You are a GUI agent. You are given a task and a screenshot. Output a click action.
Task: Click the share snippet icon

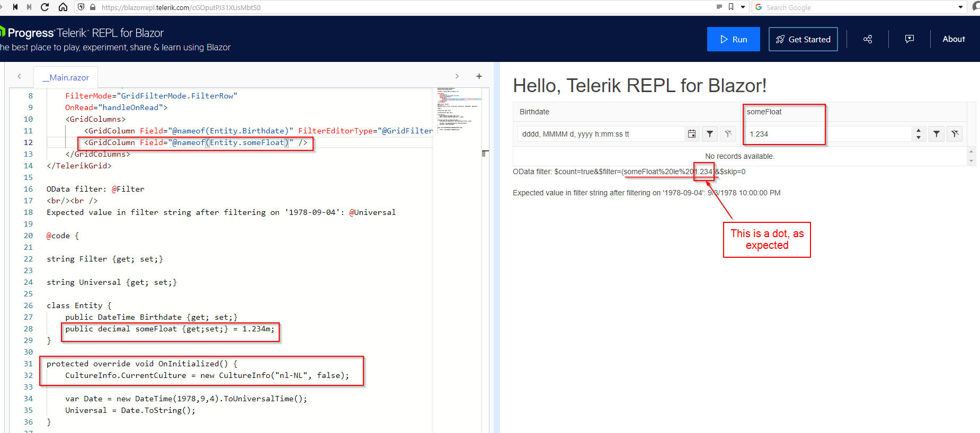tap(868, 39)
